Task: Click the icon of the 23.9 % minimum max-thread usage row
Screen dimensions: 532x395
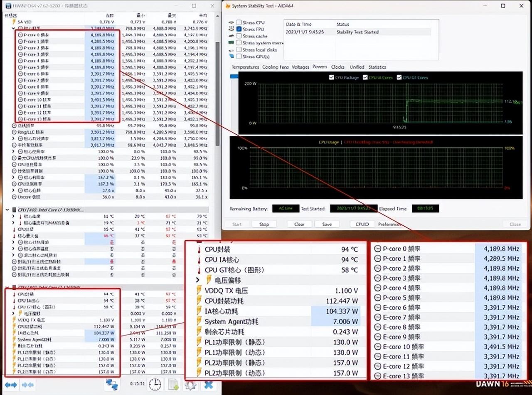Action: click(x=15, y=158)
